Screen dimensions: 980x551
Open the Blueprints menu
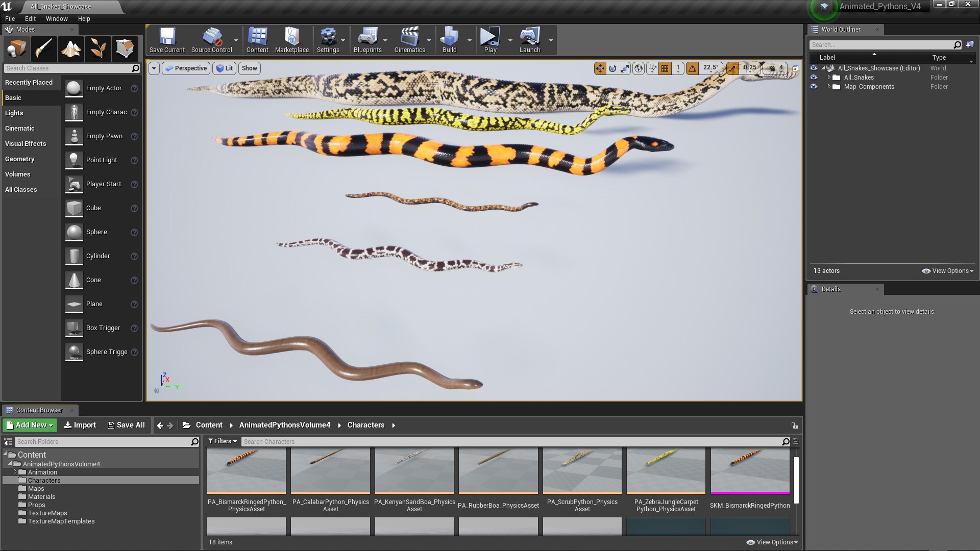pyautogui.click(x=369, y=40)
